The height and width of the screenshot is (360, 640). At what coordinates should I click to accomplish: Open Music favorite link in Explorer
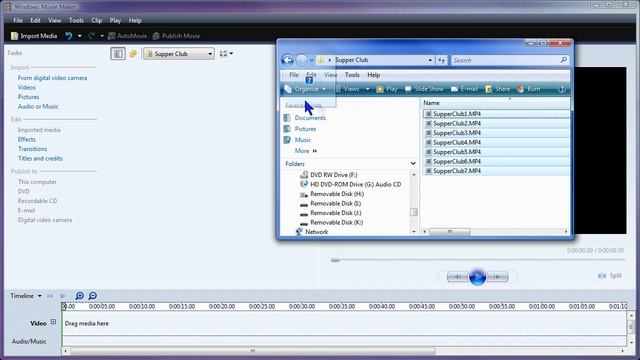click(x=297, y=140)
